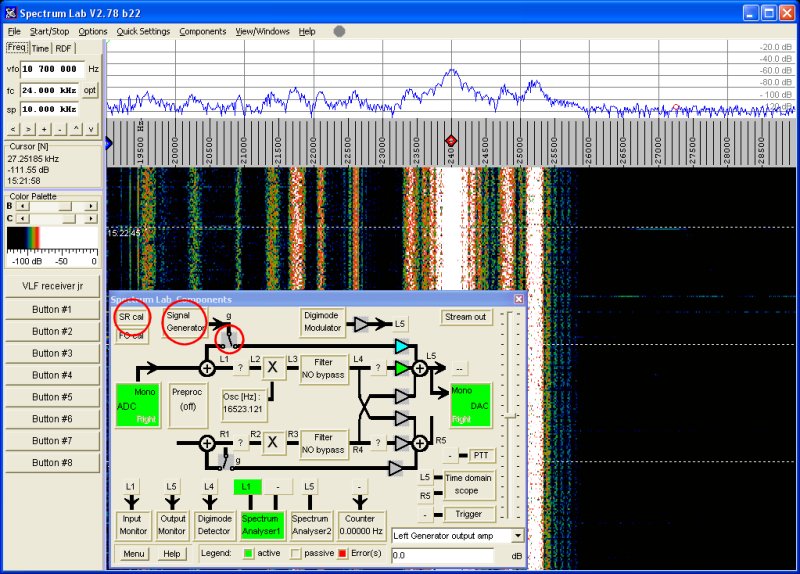Click the adder circle left of L1
Image resolution: width=800 pixels, height=574 pixels.
(207, 368)
